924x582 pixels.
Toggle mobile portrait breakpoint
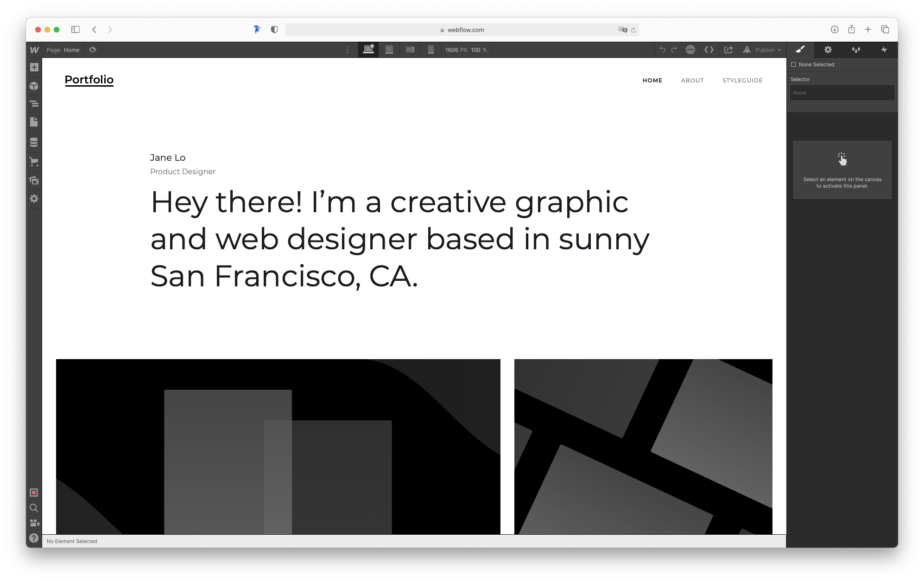click(x=431, y=50)
